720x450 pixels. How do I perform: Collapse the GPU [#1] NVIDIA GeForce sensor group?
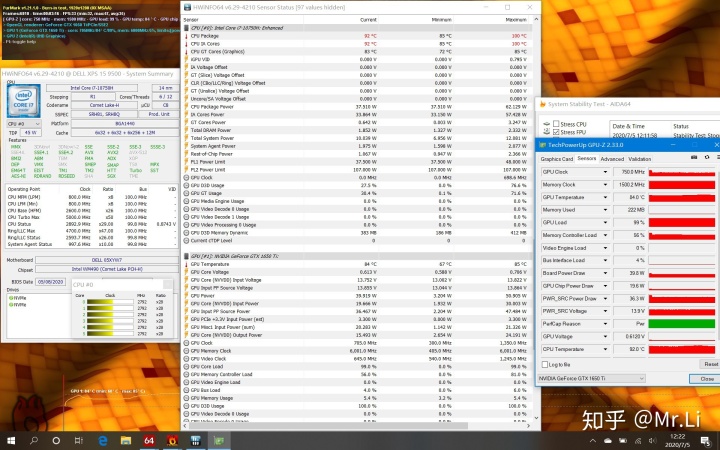(186, 256)
